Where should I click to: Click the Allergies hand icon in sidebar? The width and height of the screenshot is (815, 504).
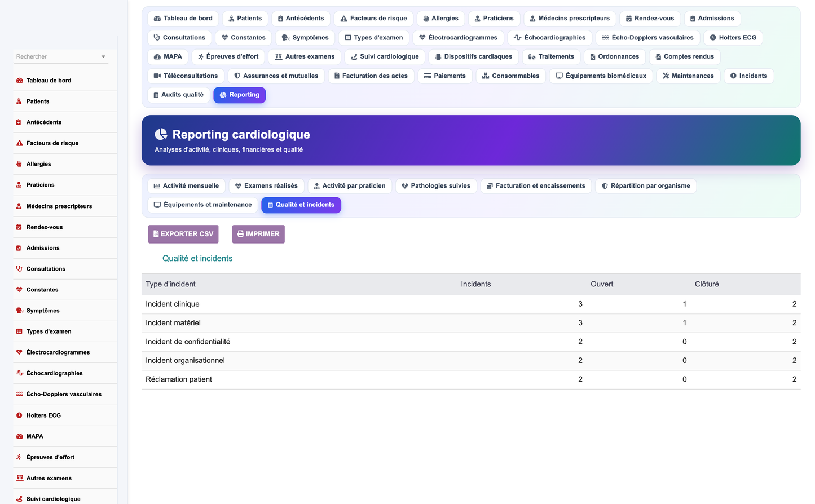coord(19,164)
